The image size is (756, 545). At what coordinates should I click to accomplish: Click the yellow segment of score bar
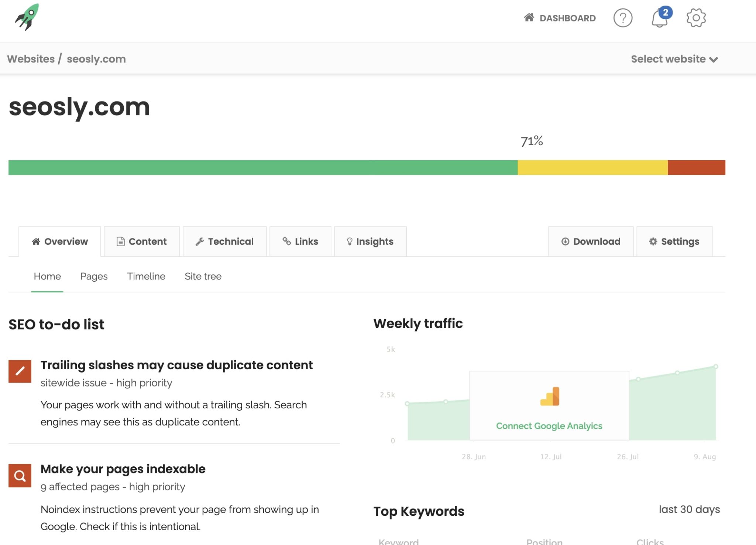click(592, 168)
